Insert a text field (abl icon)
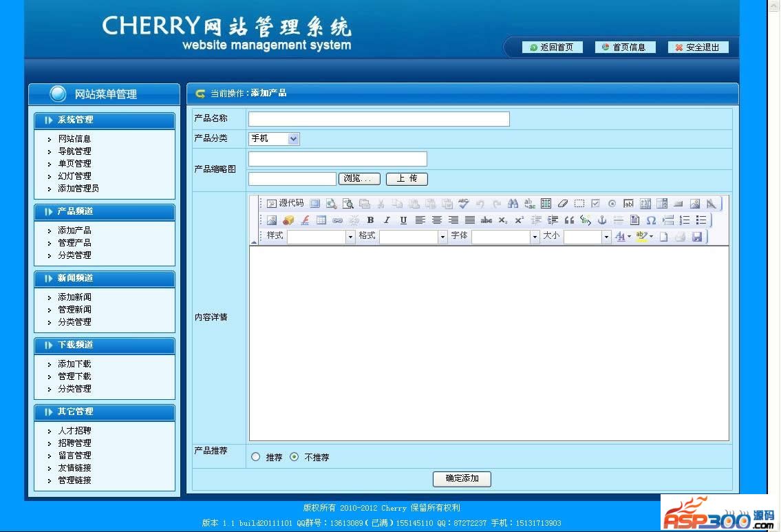This screenshot has height=532, width=781. (629, 203)
